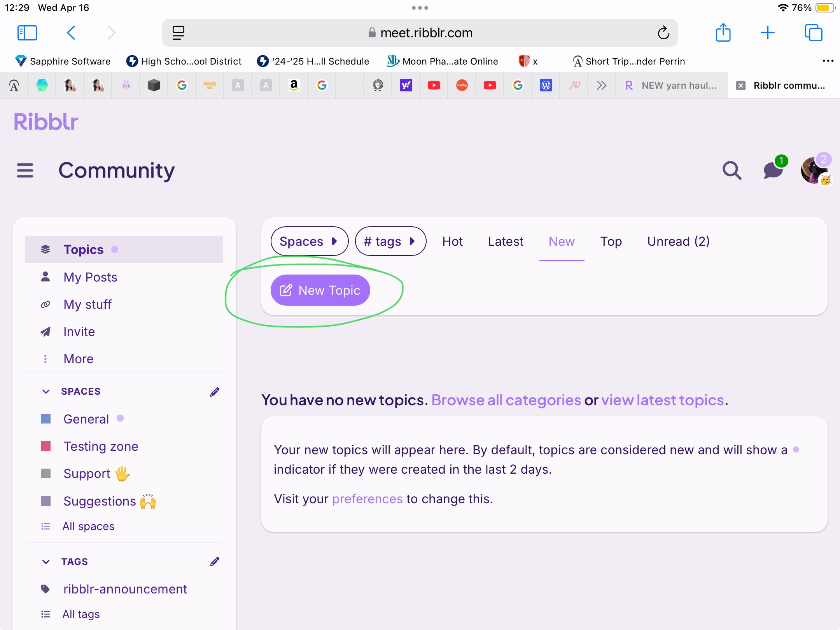Click the gray Support color square

46,473
